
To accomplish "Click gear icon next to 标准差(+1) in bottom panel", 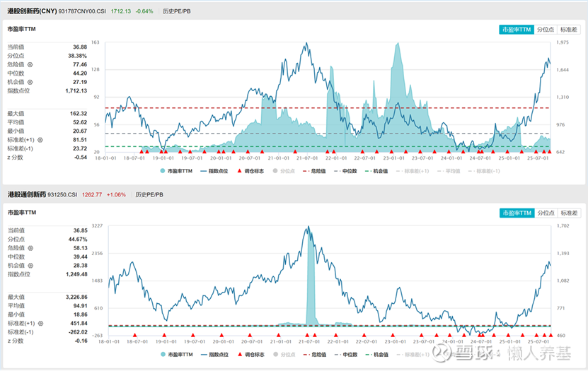I will pyautogui.click(x=40, y=324).
